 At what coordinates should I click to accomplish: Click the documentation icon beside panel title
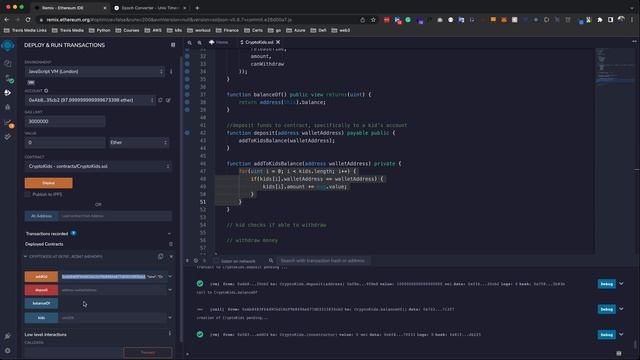pos(173,45)
